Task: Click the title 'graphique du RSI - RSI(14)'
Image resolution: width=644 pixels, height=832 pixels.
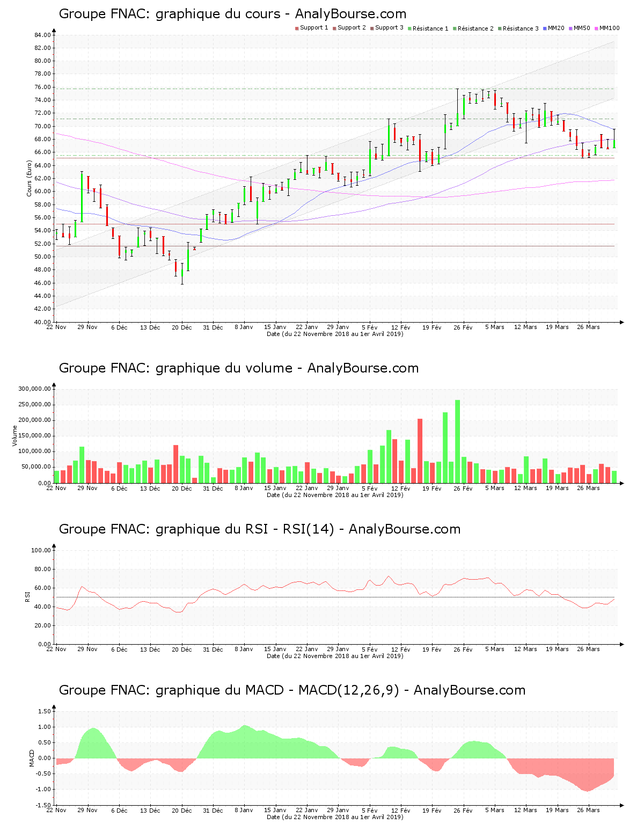Action: click(x=245, y=529)
